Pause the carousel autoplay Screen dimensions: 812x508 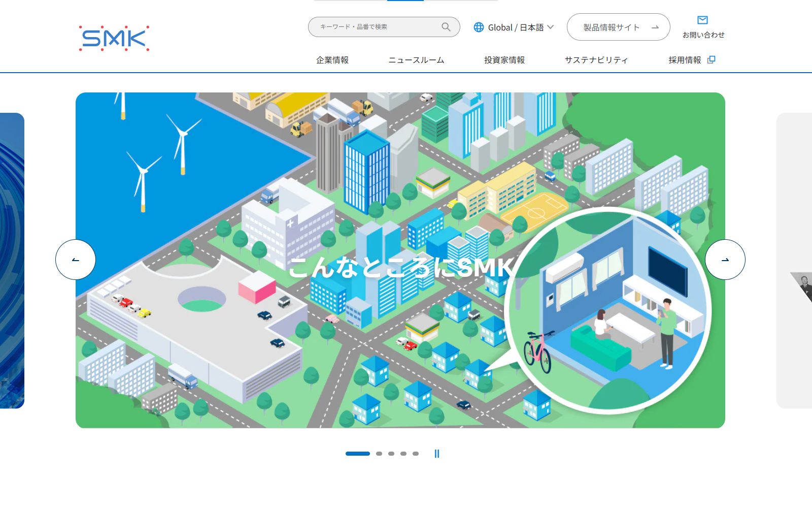click(x=437, y=454)
